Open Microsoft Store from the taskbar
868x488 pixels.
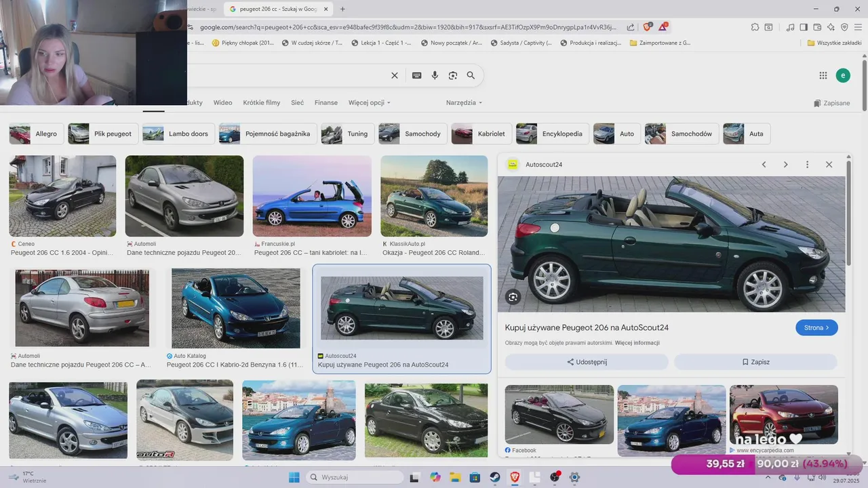475,477
